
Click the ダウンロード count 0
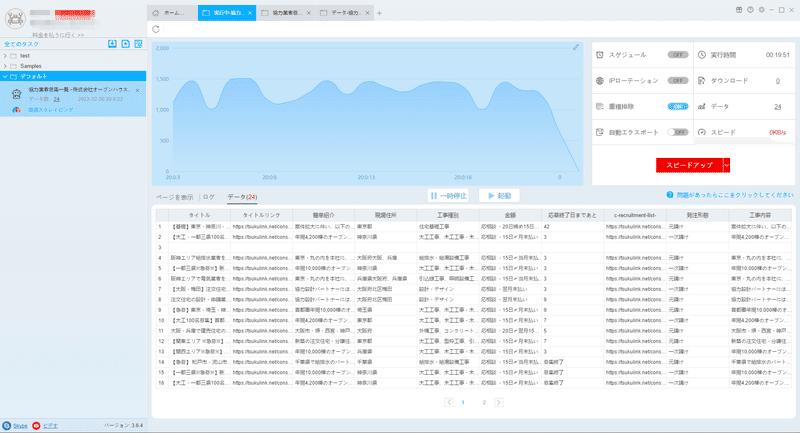pos(778,81)
